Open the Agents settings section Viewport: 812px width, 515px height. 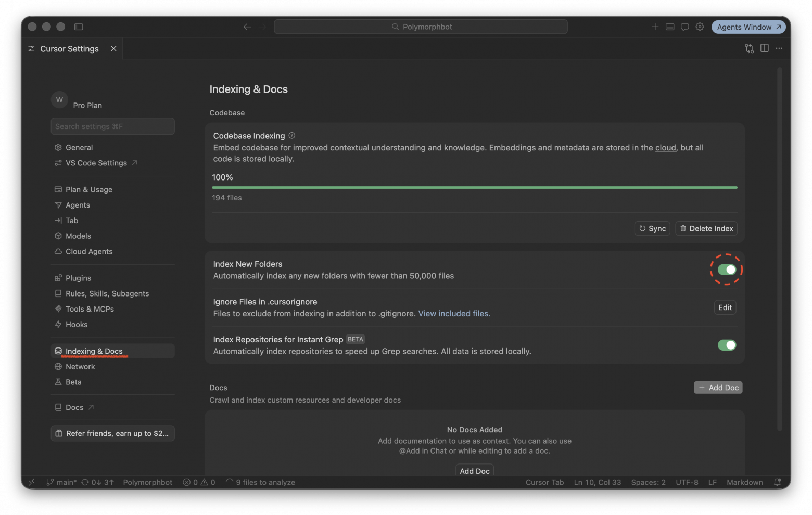coord(112,205)
